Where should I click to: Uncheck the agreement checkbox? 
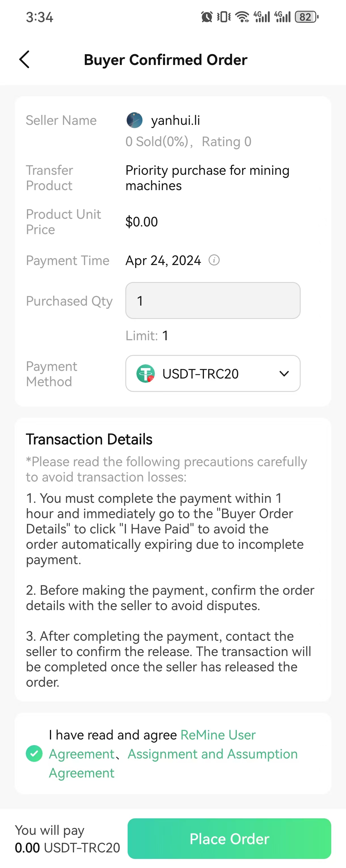coord(34,754)
